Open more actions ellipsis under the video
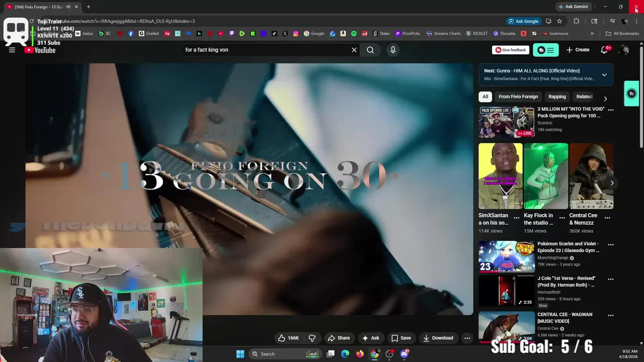Screen dimensions: 644x362 [x=467, y=338]
